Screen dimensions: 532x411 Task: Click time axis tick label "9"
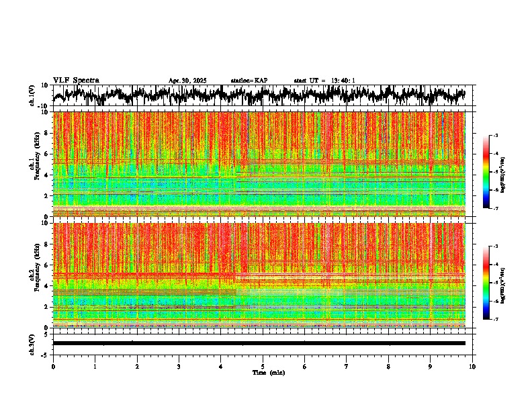430,367
